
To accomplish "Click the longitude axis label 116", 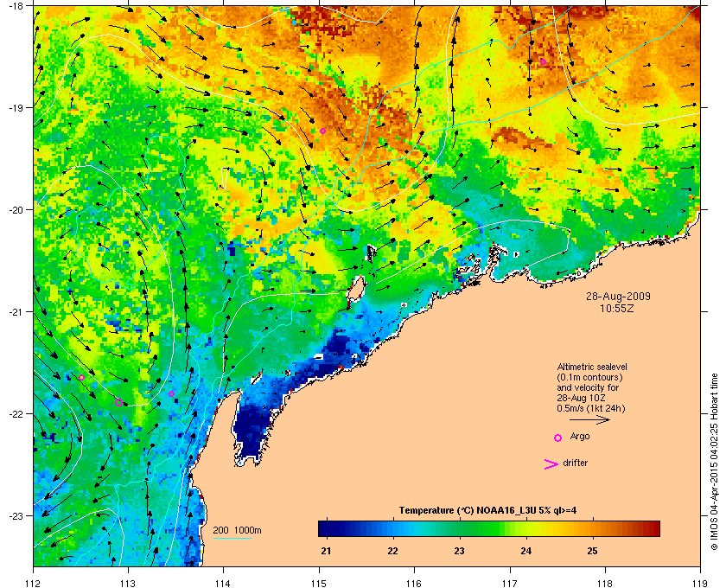I will (414, 584).
